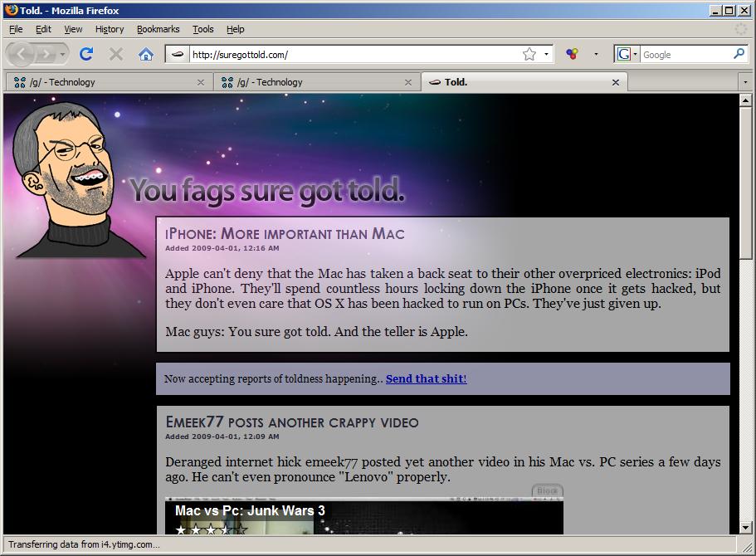Image resolution: width=756 pixels, height=556 pixels.
Task: Close the active Told. tab
Action: 616,82
